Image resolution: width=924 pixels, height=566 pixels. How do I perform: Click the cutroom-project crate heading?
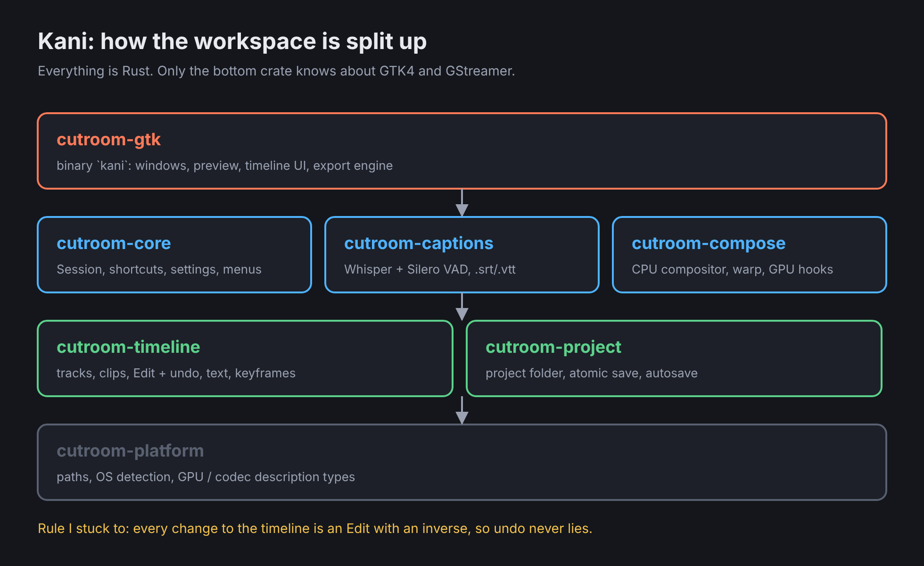553,347
